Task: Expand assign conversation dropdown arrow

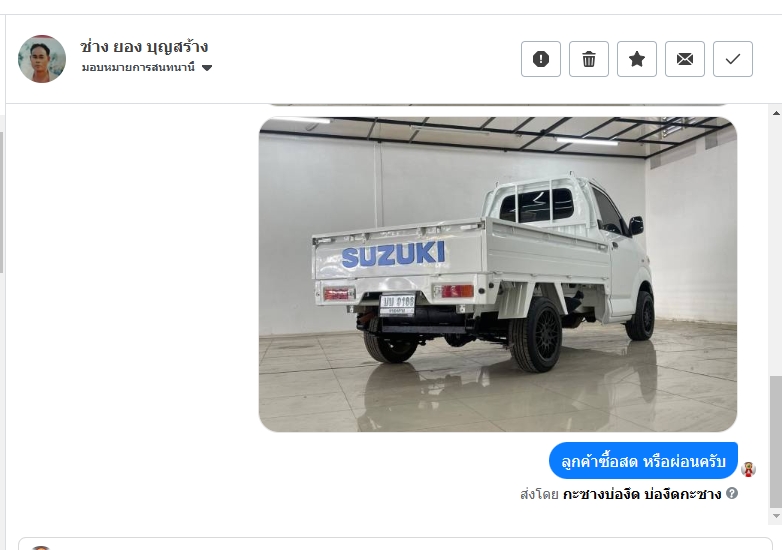Action: click(x=207, y=68)
